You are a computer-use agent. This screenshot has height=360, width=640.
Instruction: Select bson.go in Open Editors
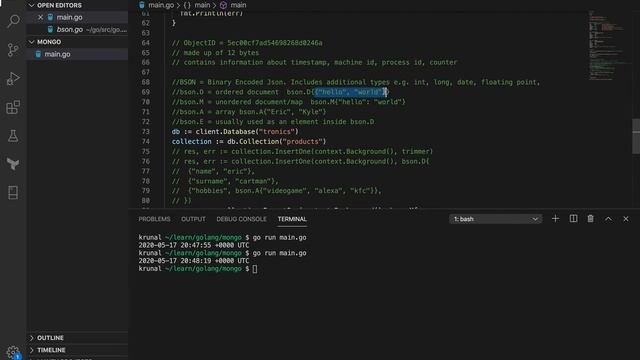[69, 29]
